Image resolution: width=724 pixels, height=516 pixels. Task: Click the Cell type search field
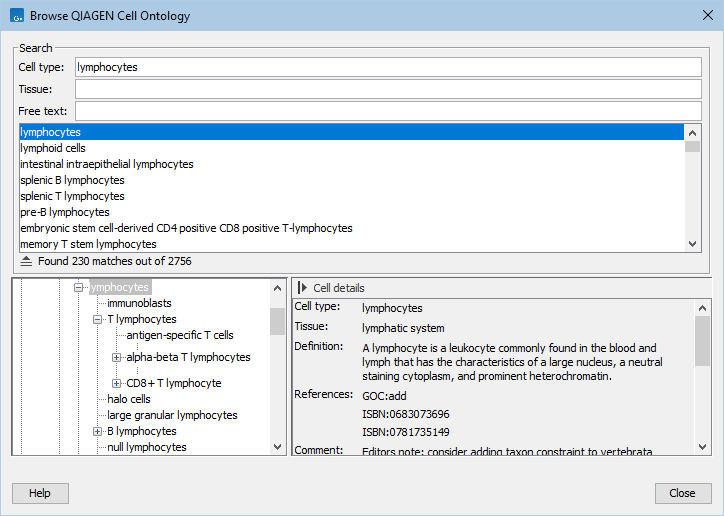click(x=388, y=67)
